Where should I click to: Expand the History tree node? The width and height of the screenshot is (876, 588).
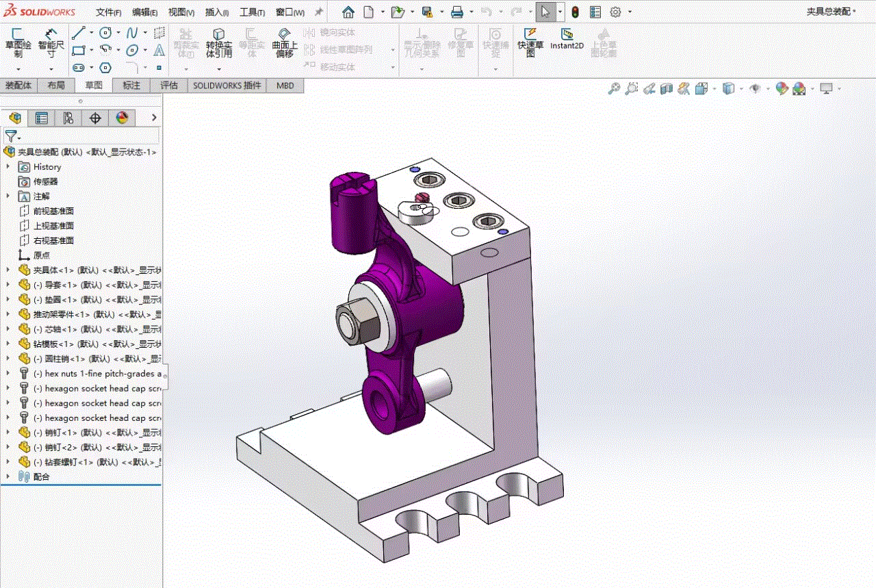pyautogui.click(x=8, y=166)
